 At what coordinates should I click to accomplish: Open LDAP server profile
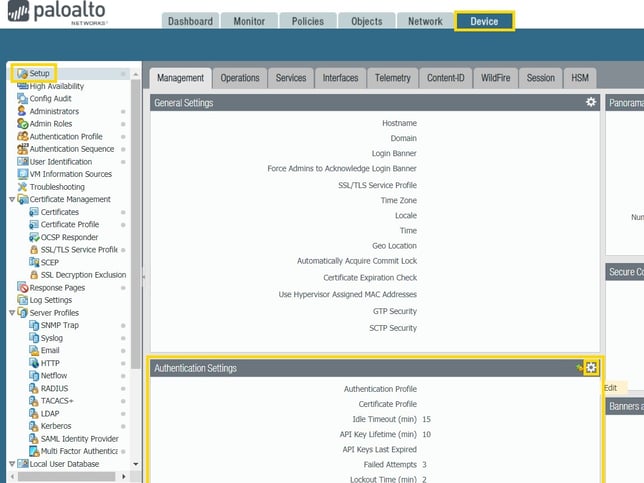50,414
